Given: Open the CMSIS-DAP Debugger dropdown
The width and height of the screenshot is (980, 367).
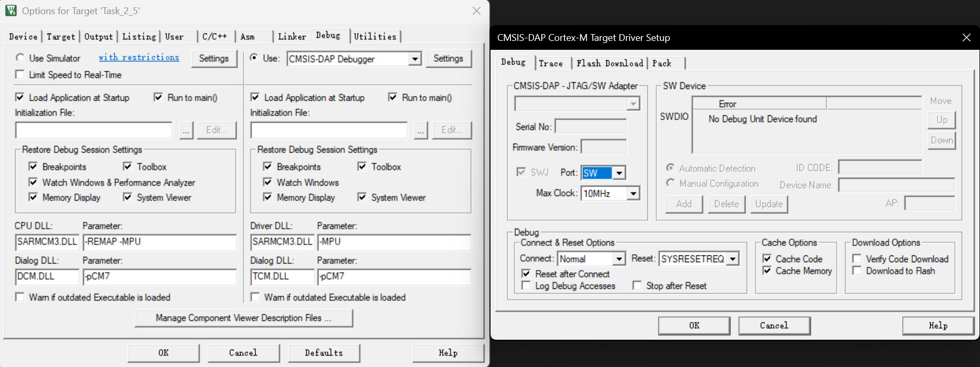Looking at the screenshot, I should 415,59.
